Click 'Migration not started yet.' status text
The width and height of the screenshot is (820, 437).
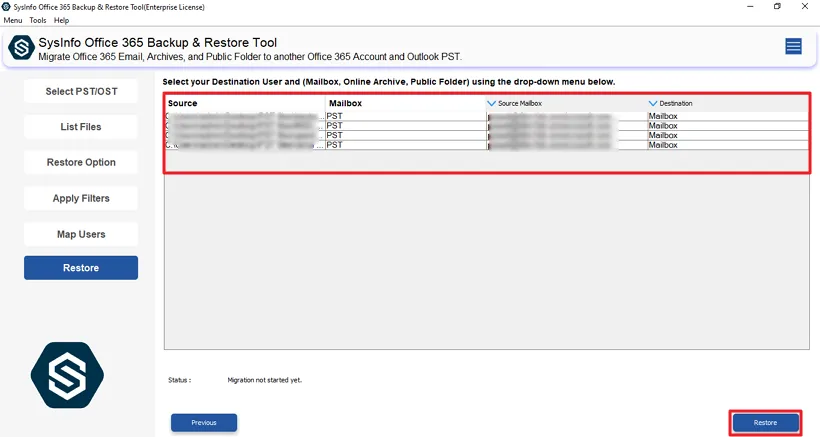click(265, 380)
